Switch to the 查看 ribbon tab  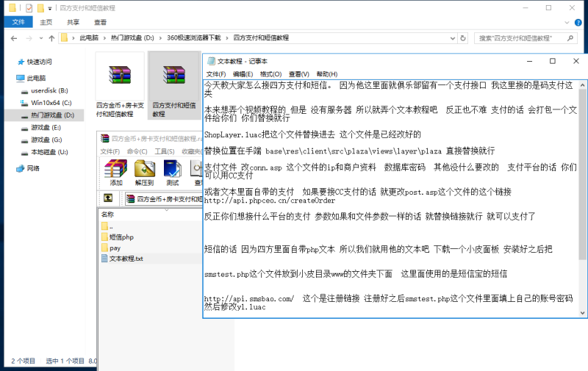[100, 22]
